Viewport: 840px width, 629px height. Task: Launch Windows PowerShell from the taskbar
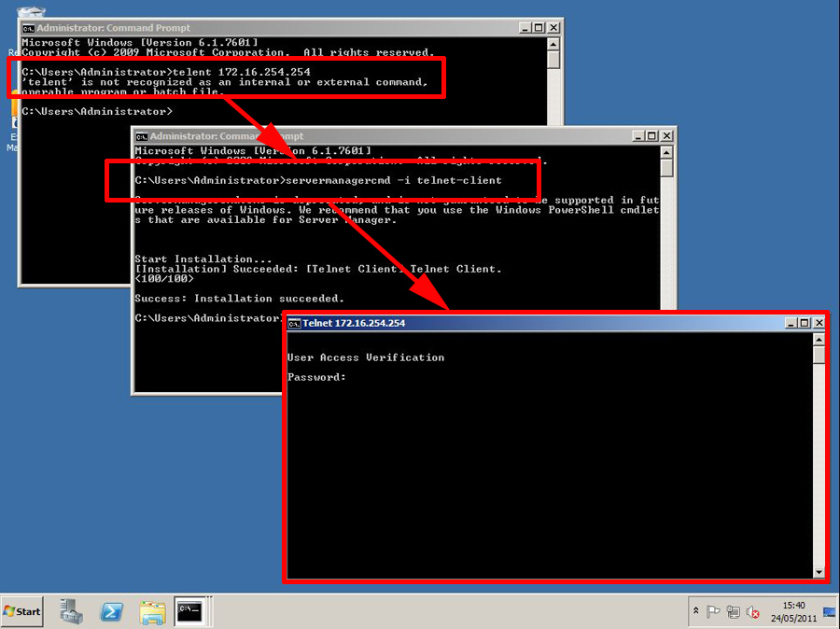click(x=112, y=611)
